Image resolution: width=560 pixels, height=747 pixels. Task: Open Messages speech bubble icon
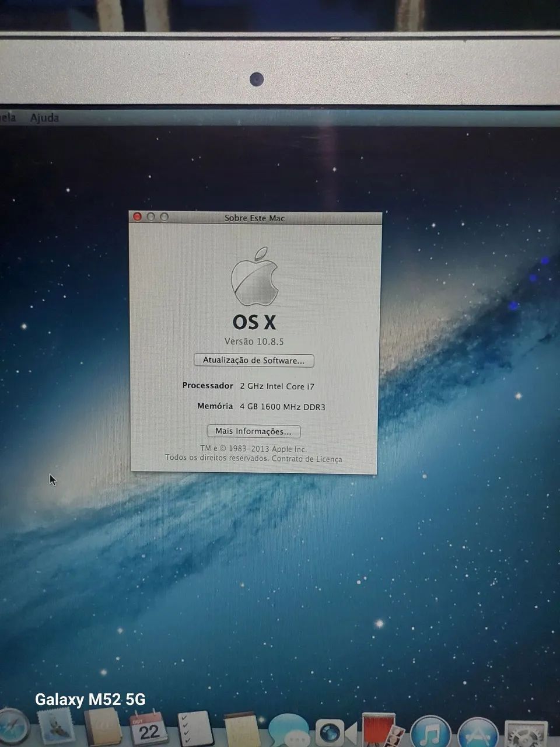click(x=289, y=731)
